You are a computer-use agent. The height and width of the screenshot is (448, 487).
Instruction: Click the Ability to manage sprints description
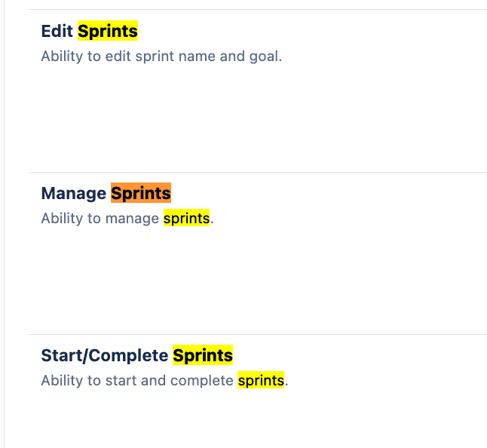click(127, 218)
